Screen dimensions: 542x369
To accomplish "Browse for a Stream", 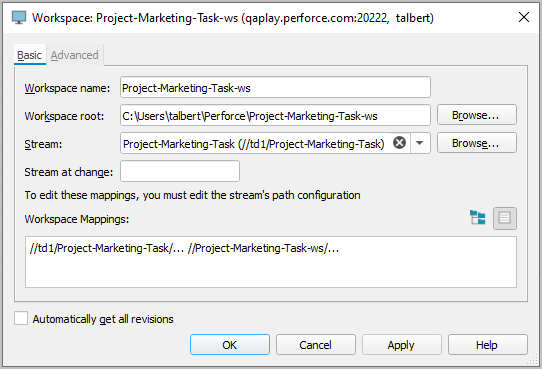I will click(477, 143).
